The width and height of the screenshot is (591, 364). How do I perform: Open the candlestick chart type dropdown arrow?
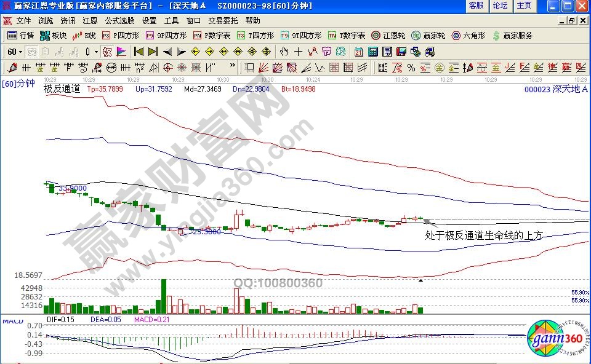(96, 52)
